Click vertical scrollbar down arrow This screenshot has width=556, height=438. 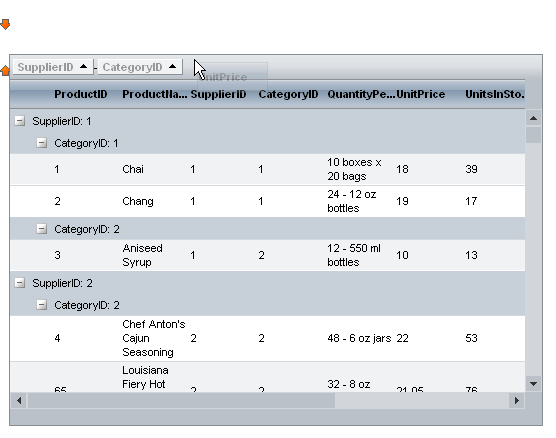point(533,384)
